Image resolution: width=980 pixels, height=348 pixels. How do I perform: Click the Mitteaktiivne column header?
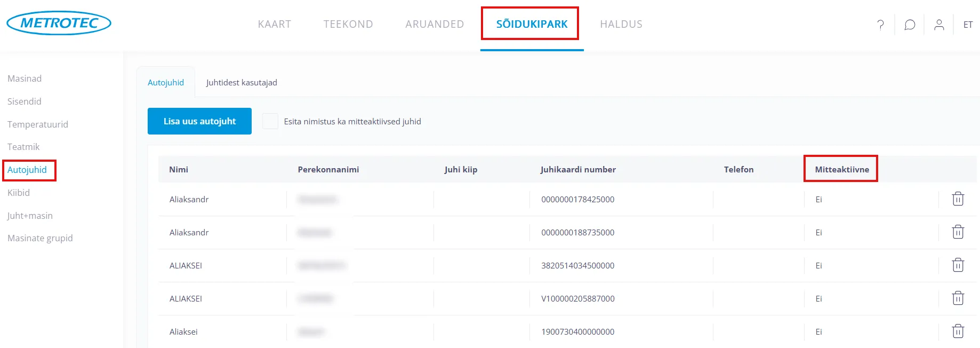841,169
